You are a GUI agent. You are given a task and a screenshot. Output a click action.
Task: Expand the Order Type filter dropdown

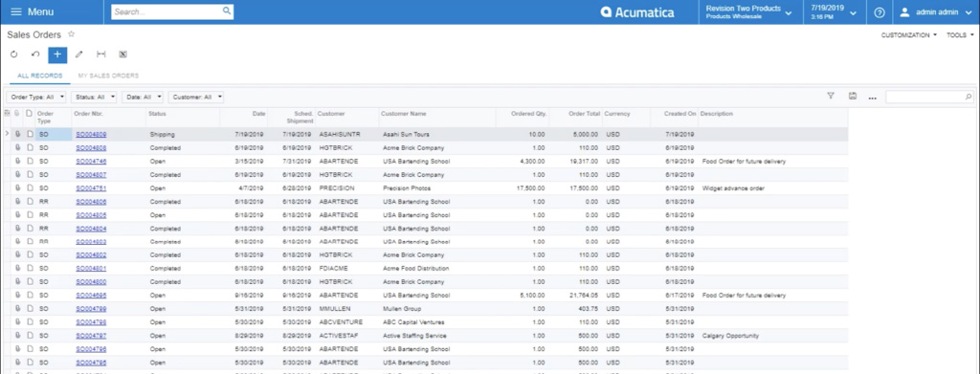pyautogui.click(x=37, y=97)
